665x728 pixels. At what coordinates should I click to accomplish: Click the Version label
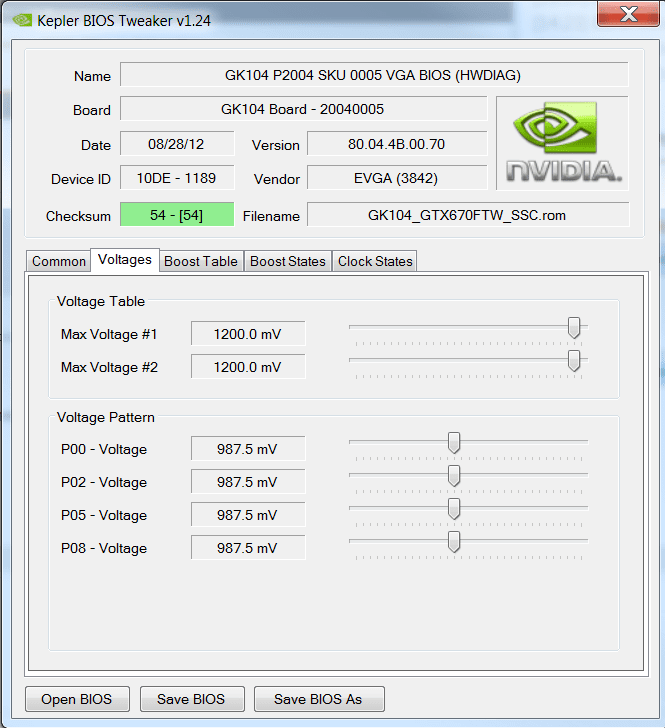click(276, 145)
